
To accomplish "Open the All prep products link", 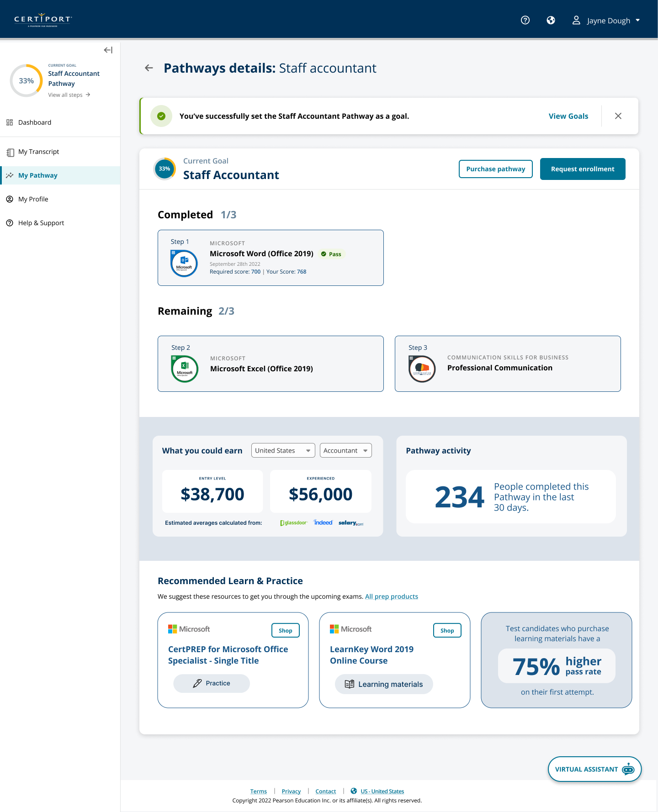I will point(392,596).
